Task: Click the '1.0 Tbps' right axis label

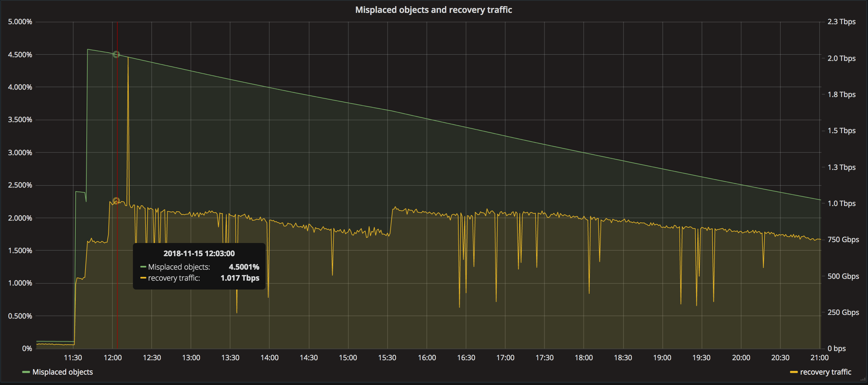Action: click(841, 204)
